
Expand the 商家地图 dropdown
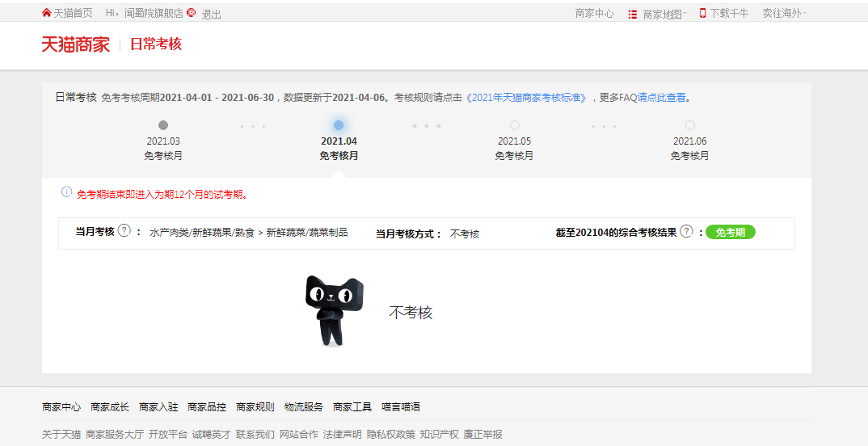664,15
